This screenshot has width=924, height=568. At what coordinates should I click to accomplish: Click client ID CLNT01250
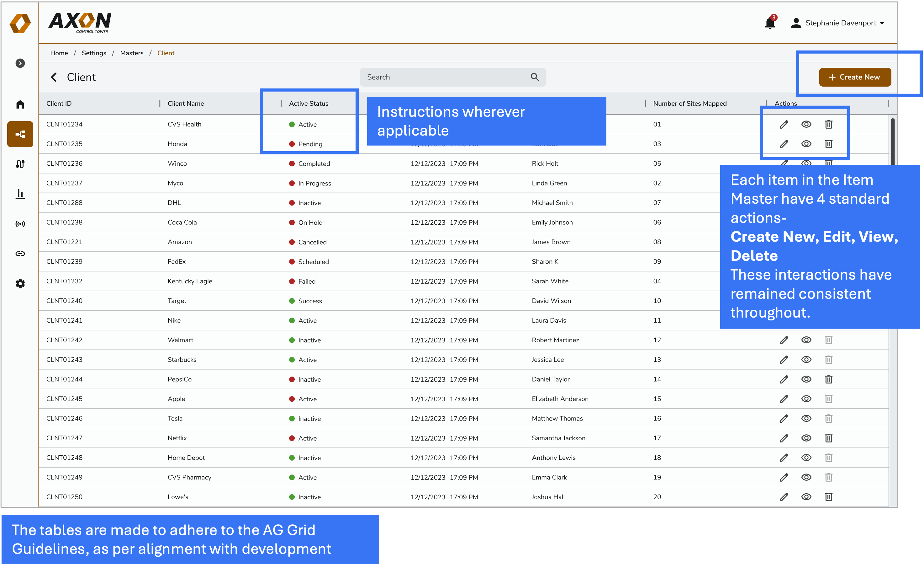(64, 497)
